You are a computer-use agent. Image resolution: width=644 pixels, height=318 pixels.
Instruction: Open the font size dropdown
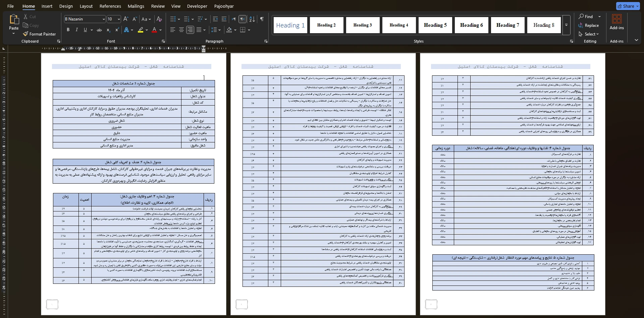pyautogui.click(x=119, y=19)
